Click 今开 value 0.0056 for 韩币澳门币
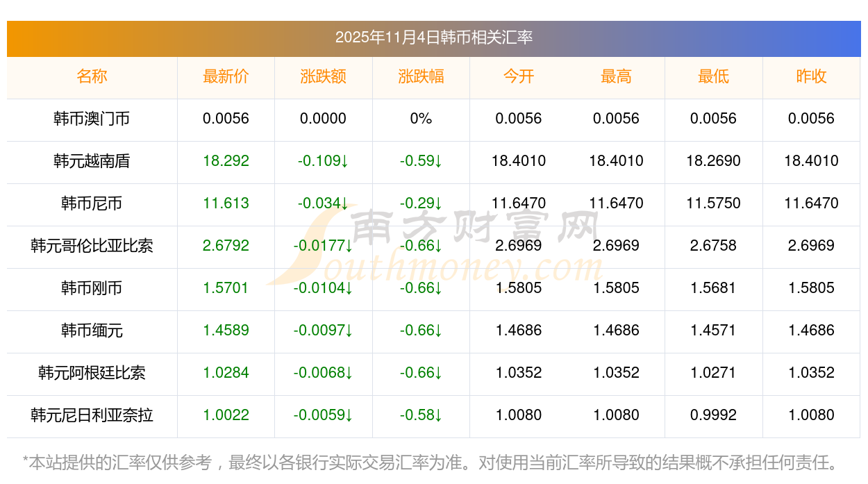This screenshot has width=868, height=484. pos(519,119)
